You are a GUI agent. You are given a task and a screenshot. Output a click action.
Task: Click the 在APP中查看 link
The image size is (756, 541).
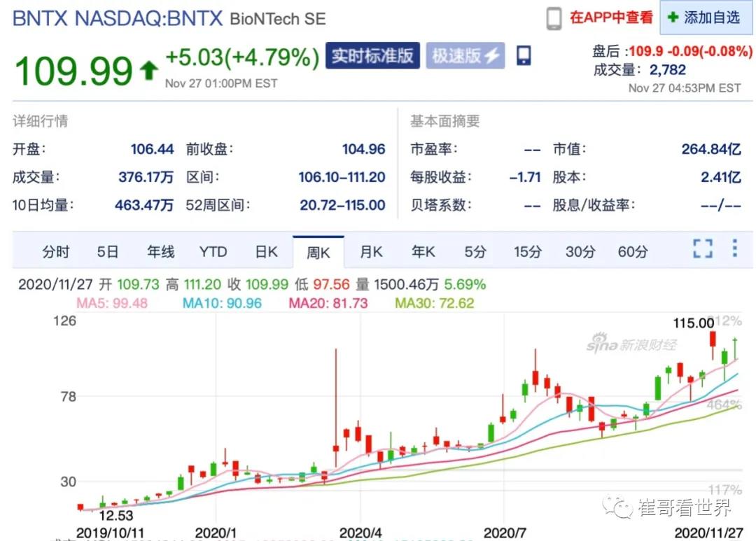tap(611, 18)
